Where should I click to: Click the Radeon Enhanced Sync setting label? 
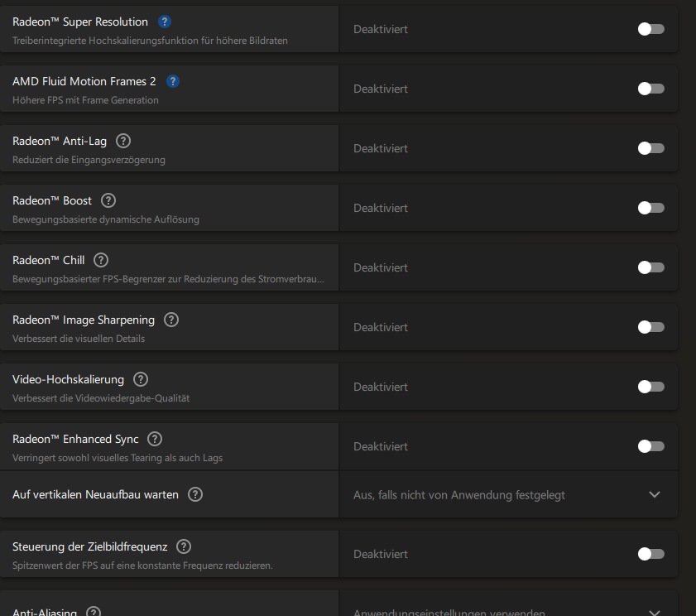(75, 440)
